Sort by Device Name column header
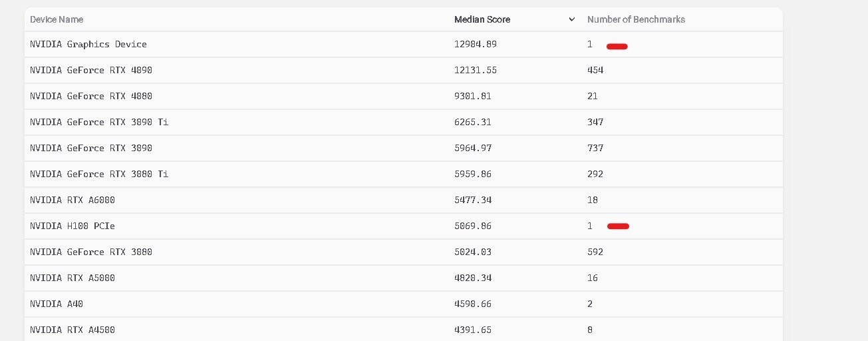 pyautogui.click(x=57, y=20)
